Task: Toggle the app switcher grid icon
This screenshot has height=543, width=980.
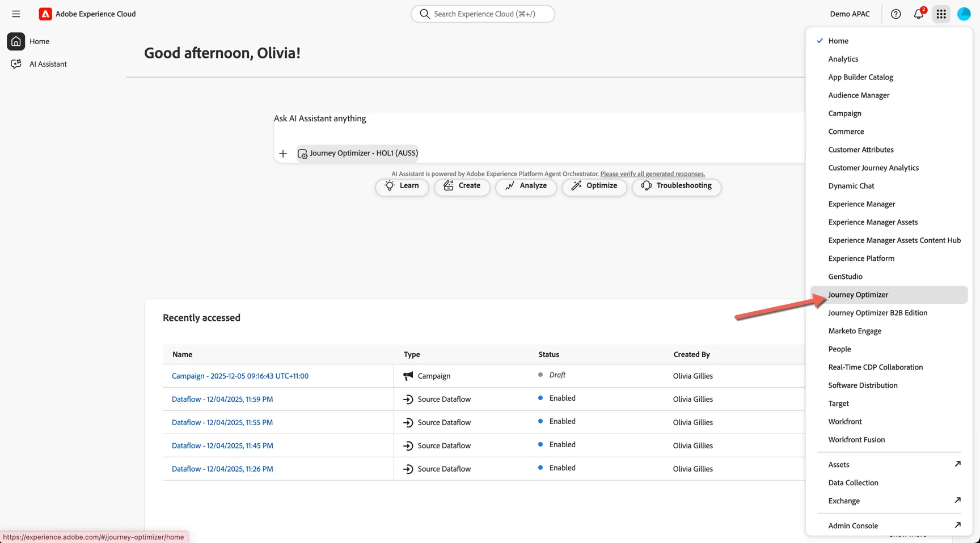Action: tap(941, 14)
